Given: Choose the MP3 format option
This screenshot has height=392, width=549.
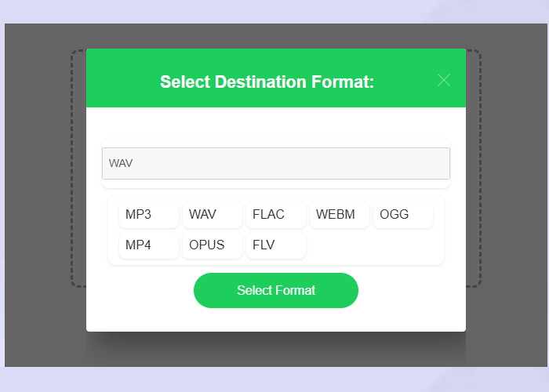Looking at the screenshot, I should pyautogui.click(x=149, y=214).
